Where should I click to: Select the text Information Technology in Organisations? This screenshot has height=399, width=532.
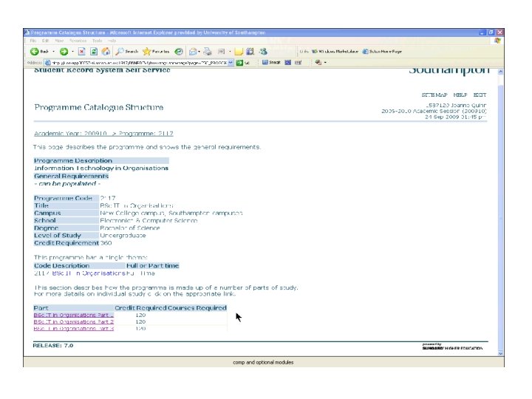point(101,168)
